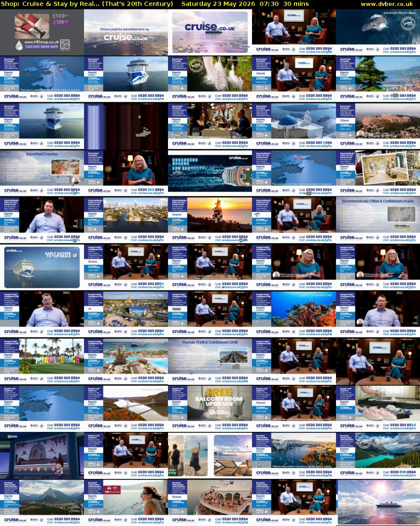
Task: Open the pink shoes packing thumbnail
Action: 378,409
